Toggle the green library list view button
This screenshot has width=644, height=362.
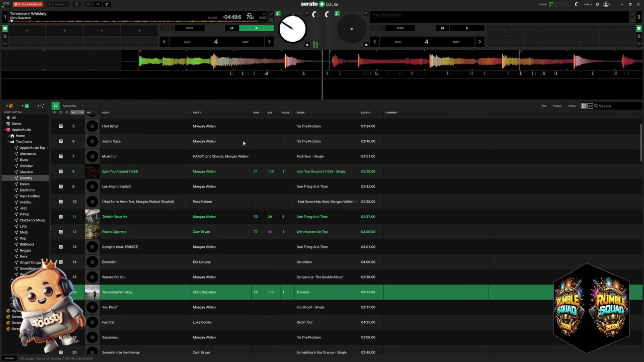55,106
